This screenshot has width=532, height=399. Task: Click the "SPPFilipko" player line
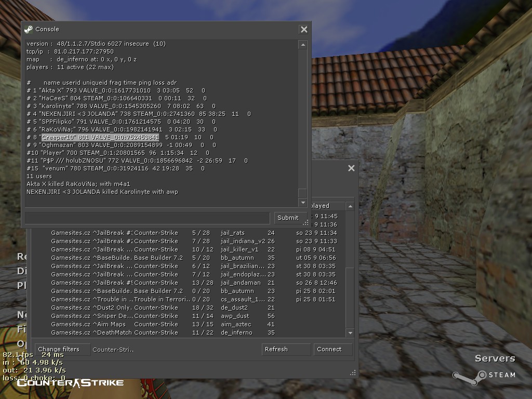pyautogui.click(x=121, y=122)
